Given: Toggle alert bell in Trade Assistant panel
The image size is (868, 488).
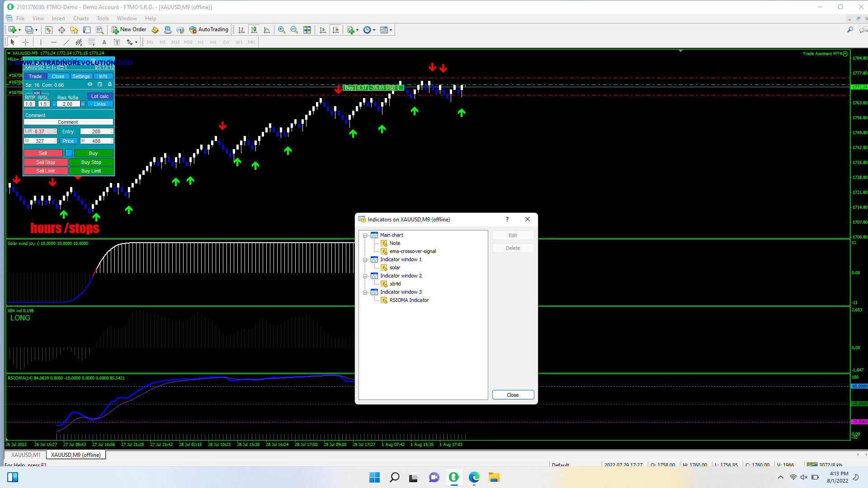Looking at the screenshot, I should click(110, 84).
